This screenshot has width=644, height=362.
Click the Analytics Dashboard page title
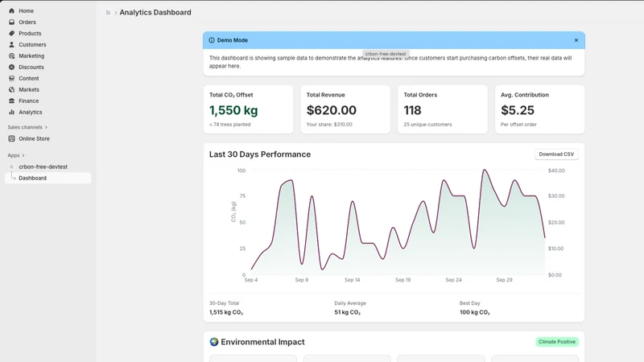(x=155, y=13)
